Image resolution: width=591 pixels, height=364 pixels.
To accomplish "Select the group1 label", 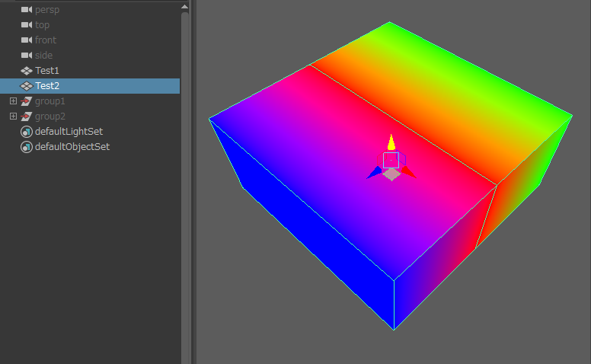I will point(50,101).
